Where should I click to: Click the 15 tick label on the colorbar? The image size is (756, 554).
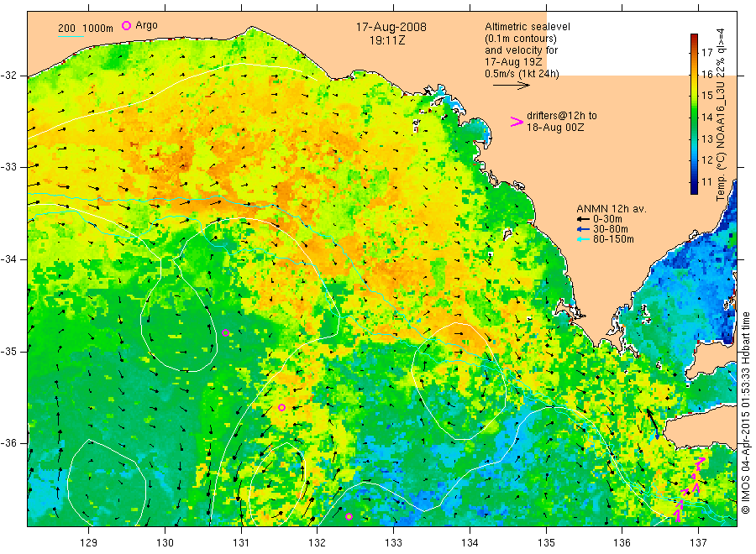pos(706,96)
